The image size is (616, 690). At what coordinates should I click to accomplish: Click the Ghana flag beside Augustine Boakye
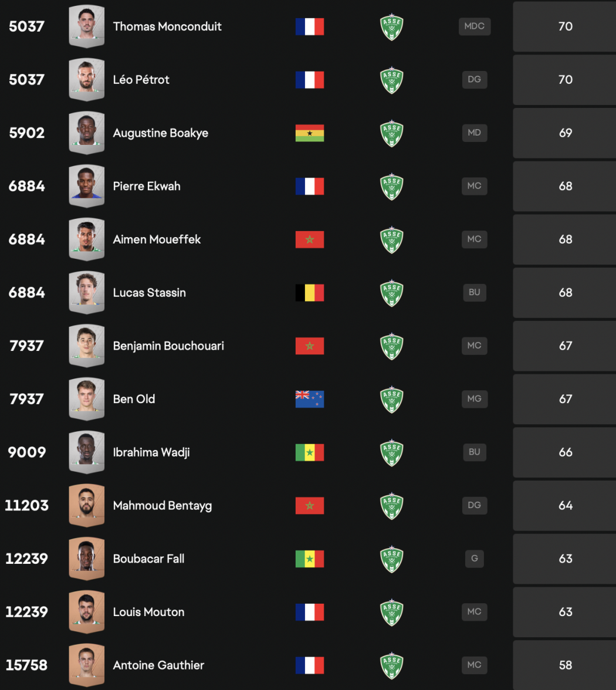310,133
